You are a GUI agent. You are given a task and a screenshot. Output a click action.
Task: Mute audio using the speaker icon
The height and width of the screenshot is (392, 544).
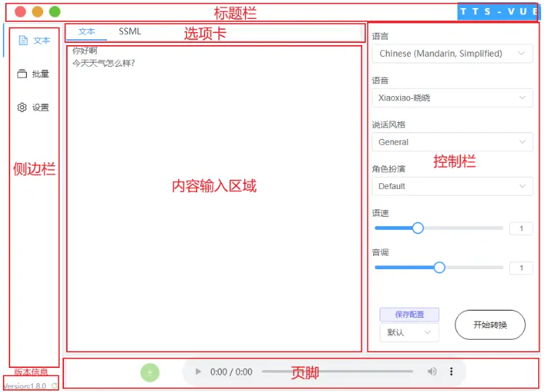pos(432,372)
